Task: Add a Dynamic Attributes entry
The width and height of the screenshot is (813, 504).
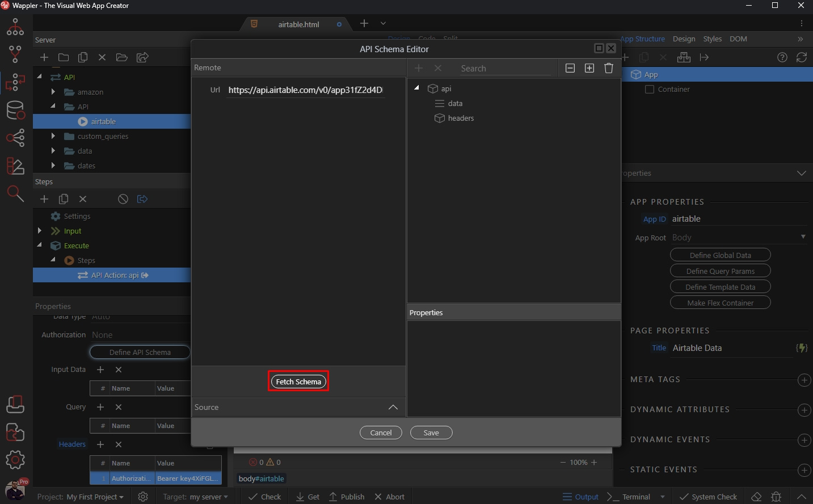Action: tap(804, 410)
